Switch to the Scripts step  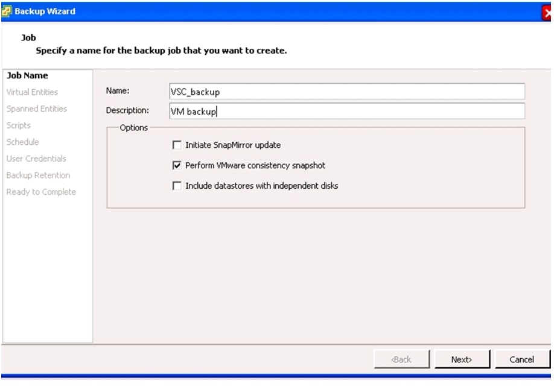tap(18, 125)
